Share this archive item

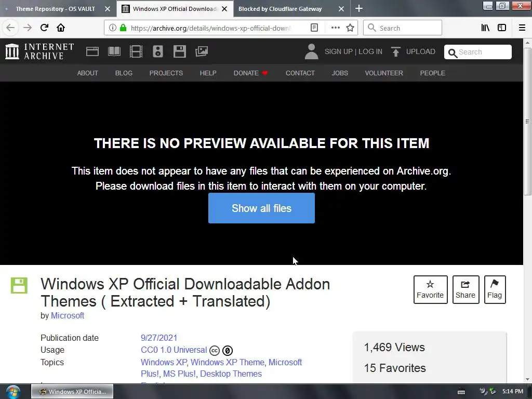tap(465, 289)
